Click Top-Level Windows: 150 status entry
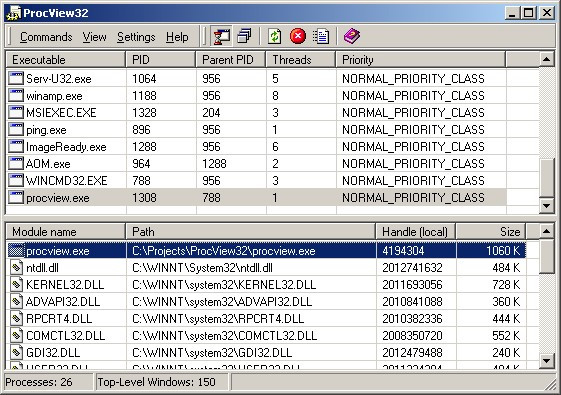The image size is (561, 395). coord(156,382)
